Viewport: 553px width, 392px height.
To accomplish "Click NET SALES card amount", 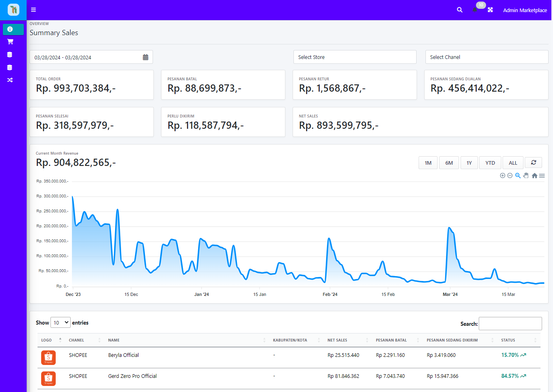I will click(339, 126).
